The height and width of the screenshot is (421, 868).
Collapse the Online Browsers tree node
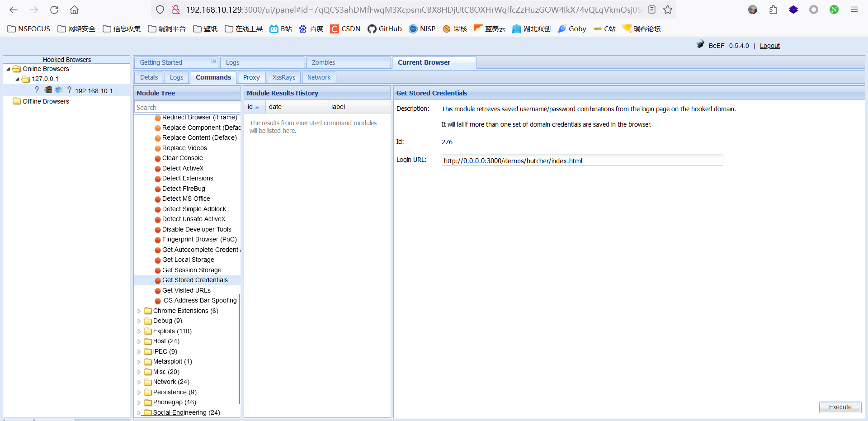pyautogui.click(x=8, y=69)
